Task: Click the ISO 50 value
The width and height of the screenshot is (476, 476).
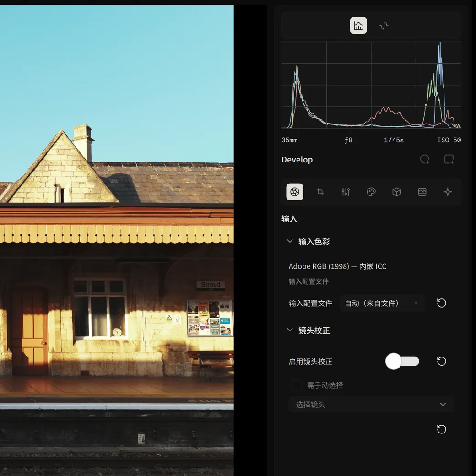Action: (449, 140)
